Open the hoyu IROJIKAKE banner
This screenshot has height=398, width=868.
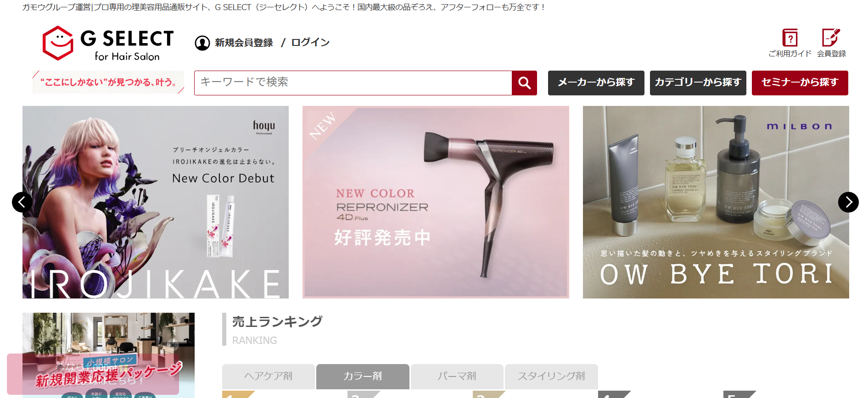[156, 202]
